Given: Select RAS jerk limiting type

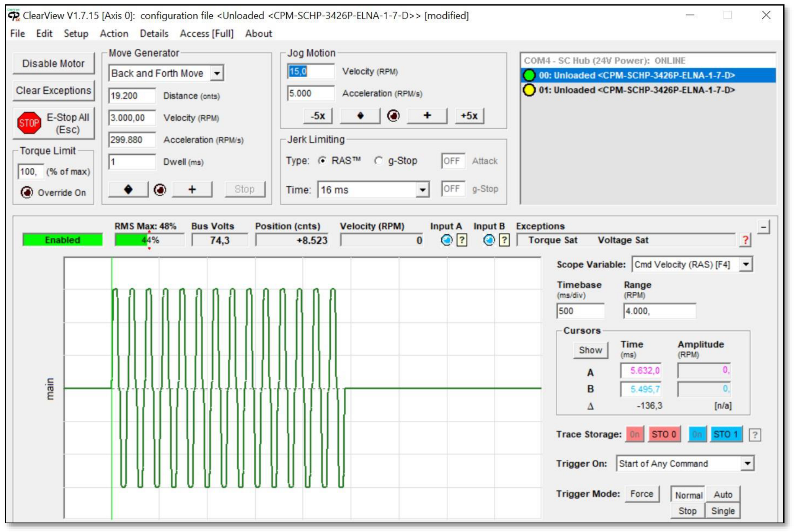Looking at the screenshot, I should pyautogui.click(x=322, y=161).
